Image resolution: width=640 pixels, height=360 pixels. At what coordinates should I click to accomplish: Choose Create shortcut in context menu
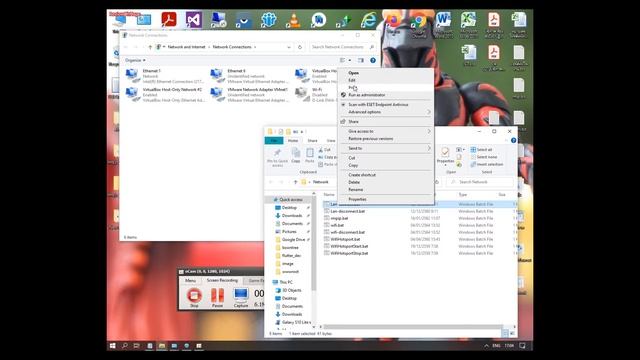tap(386, 175)
